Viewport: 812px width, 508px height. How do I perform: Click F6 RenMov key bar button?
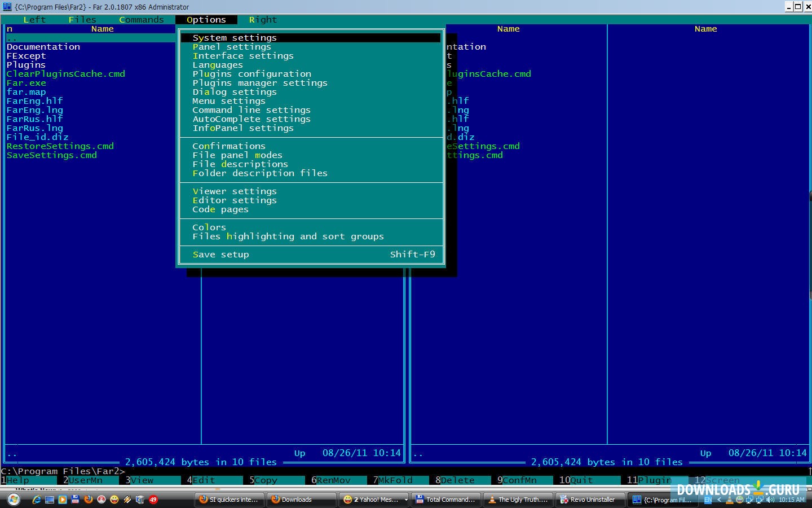pyautogui.click(x=339, y=480)
